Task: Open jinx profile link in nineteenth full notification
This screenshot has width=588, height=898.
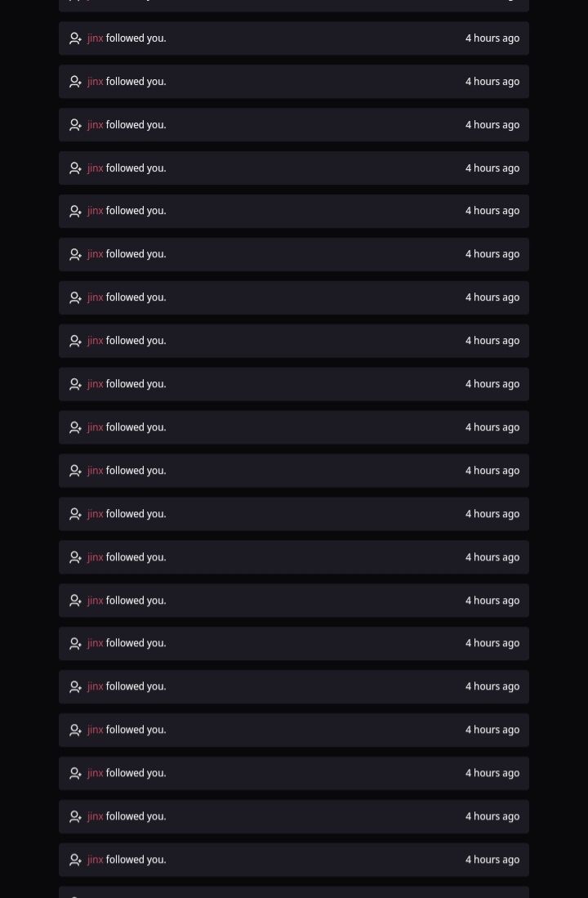Action: click(95, 816)
